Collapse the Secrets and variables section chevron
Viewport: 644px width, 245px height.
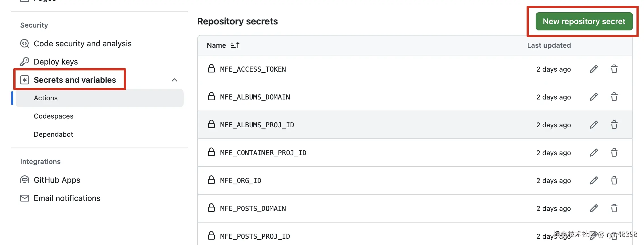tap(174, 80)
